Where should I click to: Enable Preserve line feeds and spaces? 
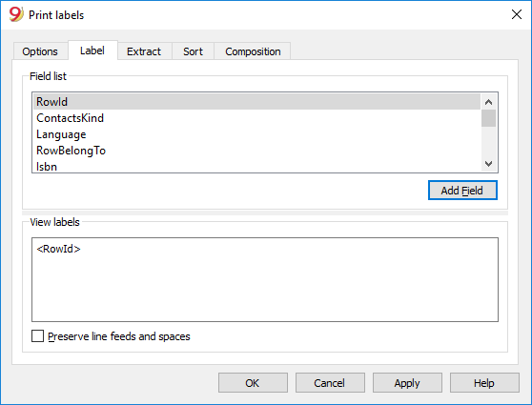tap(38, 336)
